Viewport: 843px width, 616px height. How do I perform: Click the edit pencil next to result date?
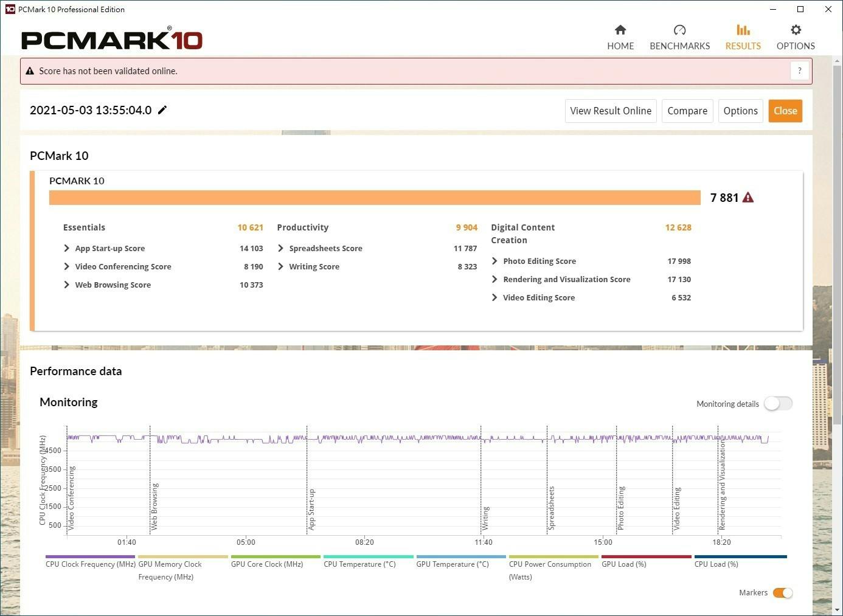tap(162, 110)
